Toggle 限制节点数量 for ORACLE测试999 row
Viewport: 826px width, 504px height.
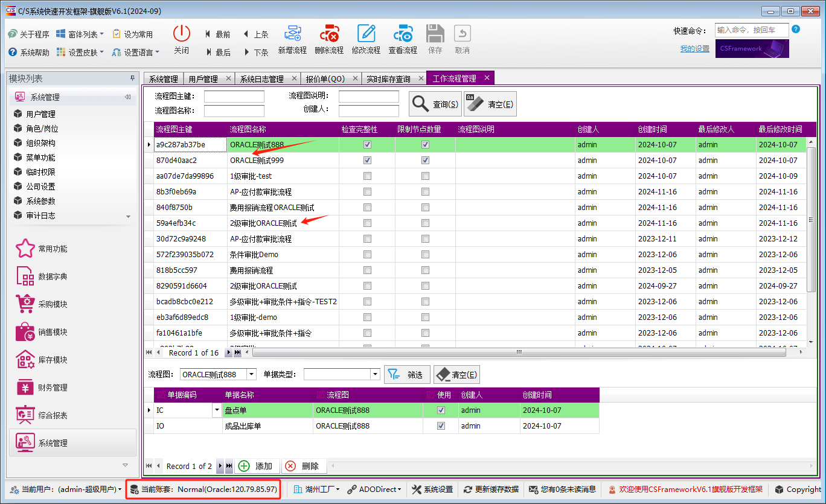[425, 161]
